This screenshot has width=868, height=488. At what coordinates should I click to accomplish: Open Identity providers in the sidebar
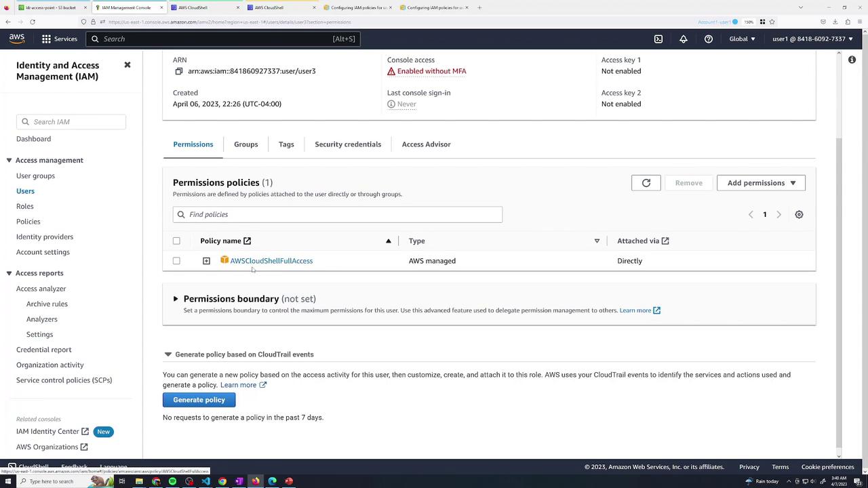tap(45, 237)
